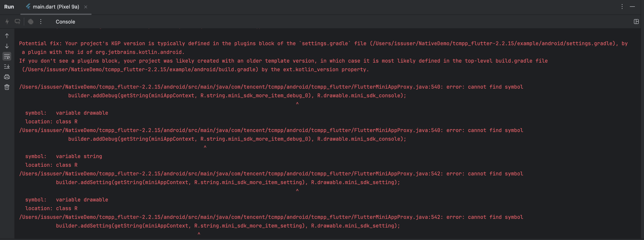Open first FlutterMiniAppProxy.java:540 error link

click(x=230, y=87)
